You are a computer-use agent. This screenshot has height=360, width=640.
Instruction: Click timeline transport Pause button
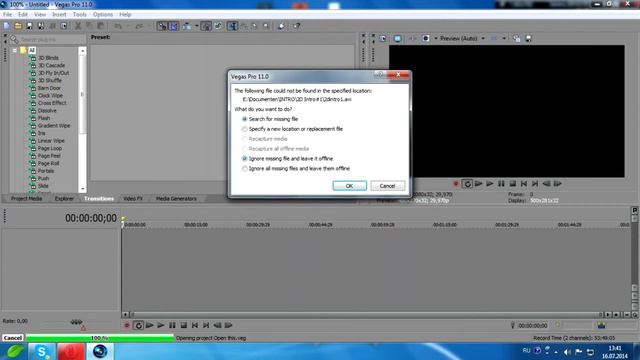[x=172, y=325]
